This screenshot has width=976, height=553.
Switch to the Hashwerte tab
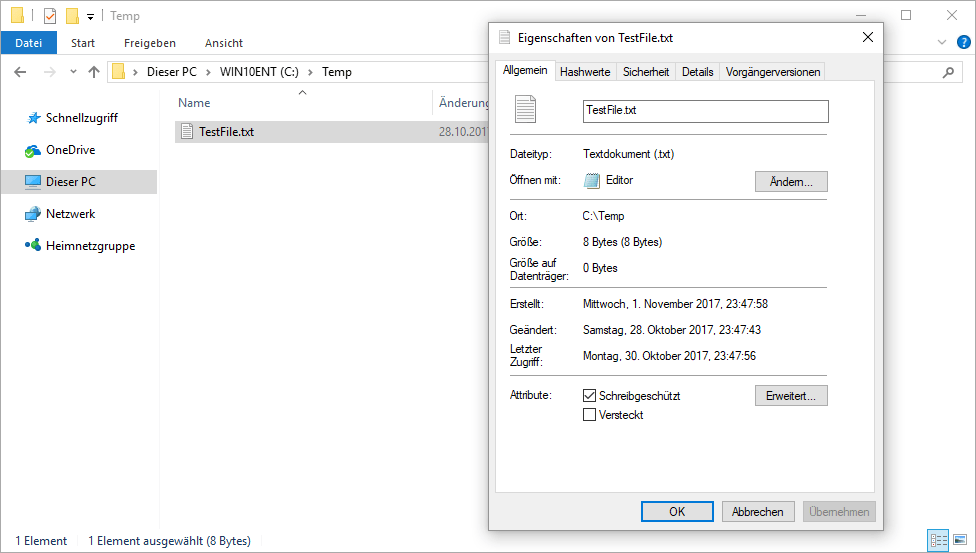coord(585,72)
